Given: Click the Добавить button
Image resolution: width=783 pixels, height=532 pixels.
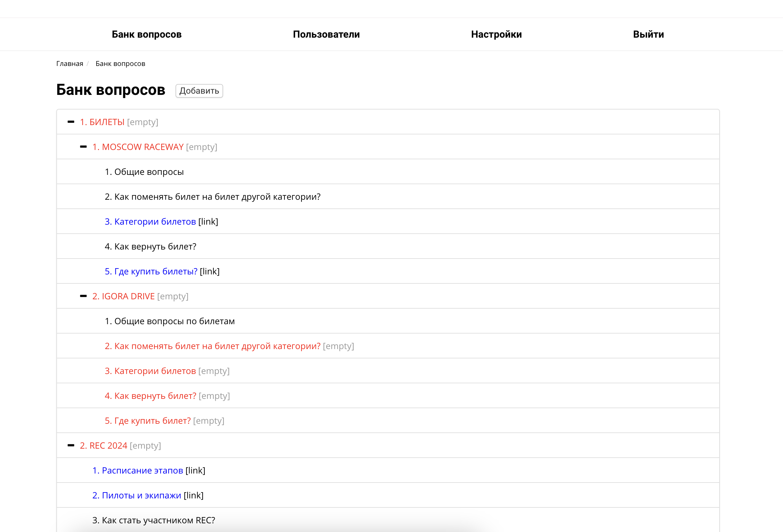Looking at the screenshot, I should tap(199, 91).
